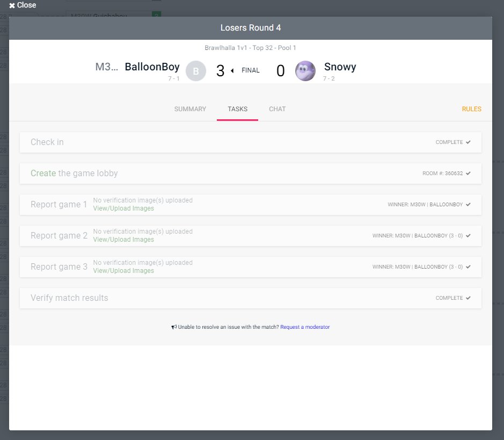The width and height of the screenshot is (504, 440).
Task: Click BalloonBoy's 7 - 1 record
Action: (x=173, y=79)
